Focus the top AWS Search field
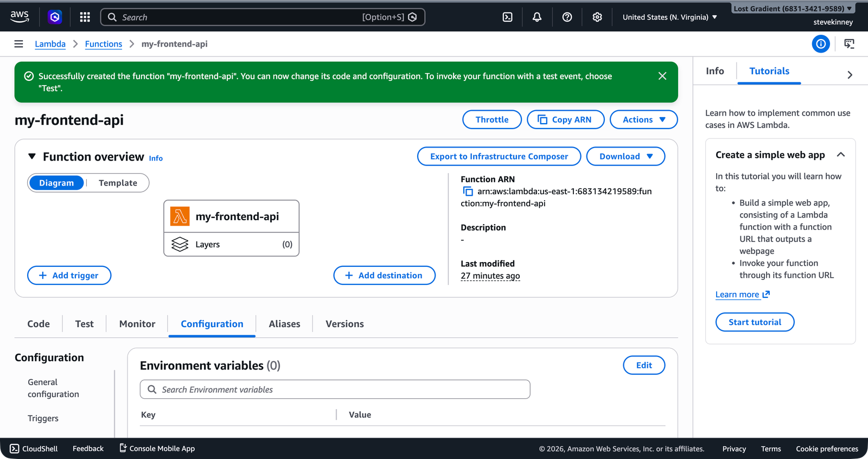The width and height of the screenshot is (868, 459). pos(263,17)
